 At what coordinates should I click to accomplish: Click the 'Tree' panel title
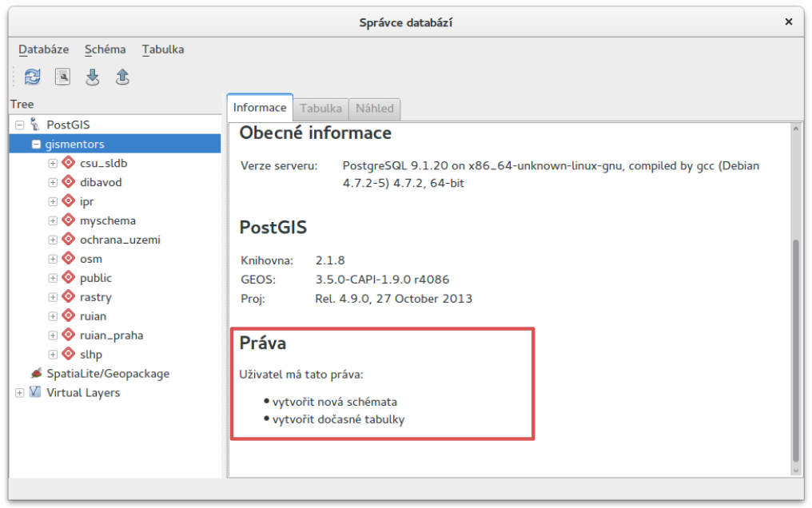pos(22,104)
